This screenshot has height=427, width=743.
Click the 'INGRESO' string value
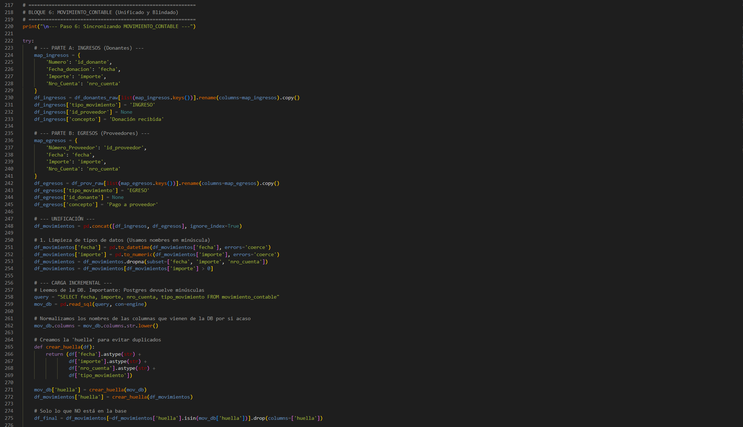[138, 105]
